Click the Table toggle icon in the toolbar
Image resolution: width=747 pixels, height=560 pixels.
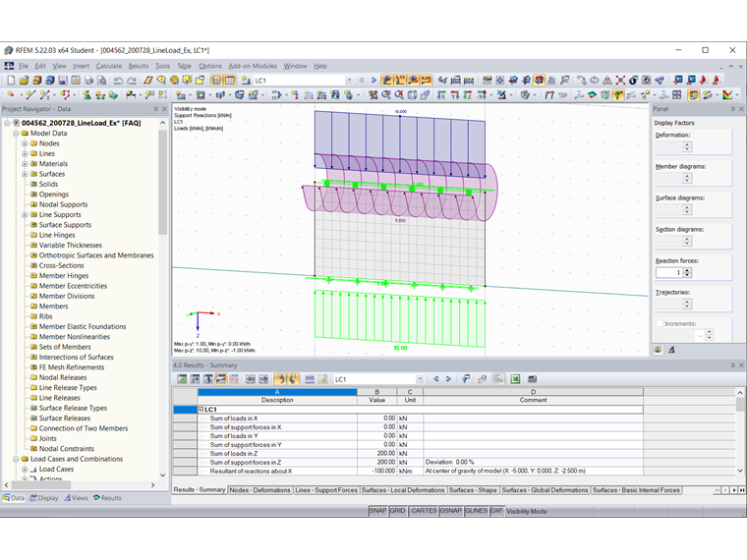pos(230,80)
